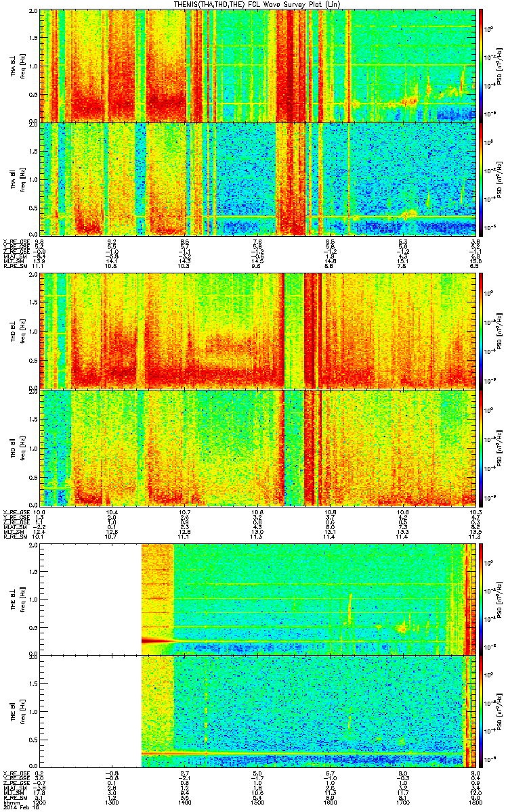Click the color bar beside THA B∥ panel
The width and height of the screenshot is (508, 812).
tap(480, 178)
